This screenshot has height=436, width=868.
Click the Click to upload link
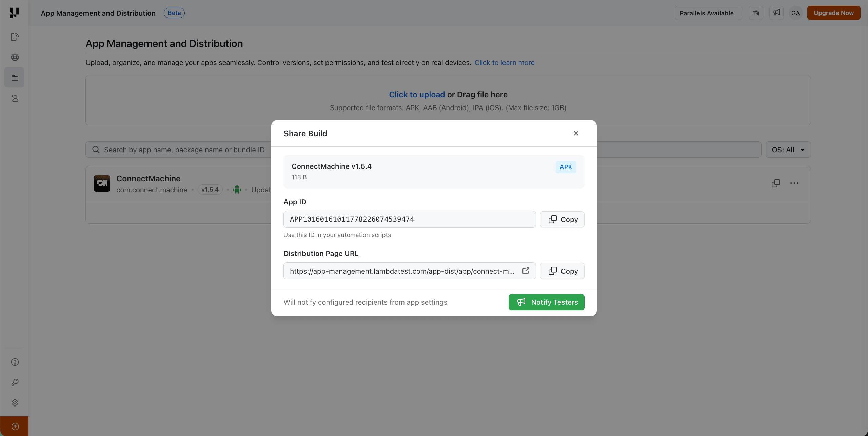pos(417,95)
